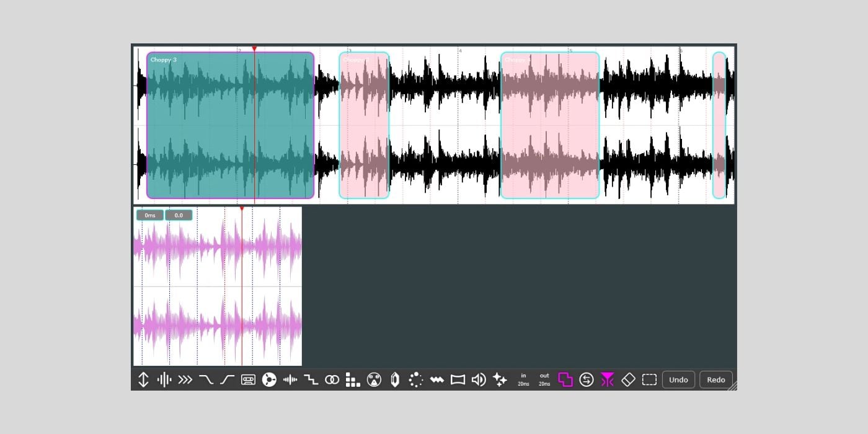
Task: Toggle the circular reverse arrows control
Action: coord(588,379)
